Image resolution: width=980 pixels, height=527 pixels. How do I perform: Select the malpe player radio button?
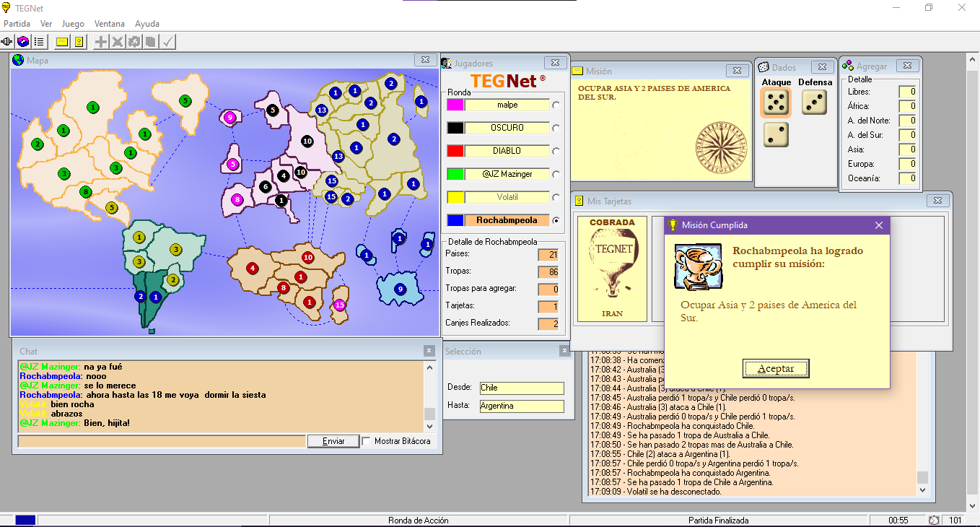[556, 105]
